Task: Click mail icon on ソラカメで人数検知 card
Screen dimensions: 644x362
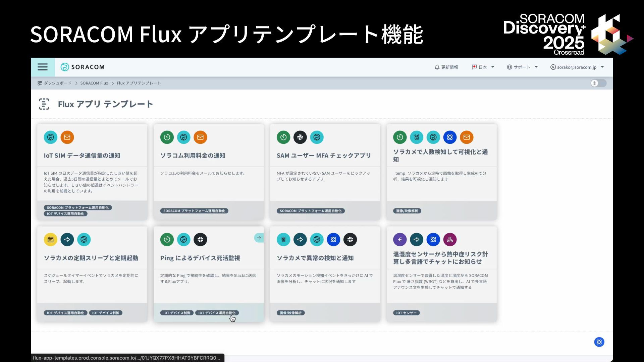Action: (x=467, y=137)
